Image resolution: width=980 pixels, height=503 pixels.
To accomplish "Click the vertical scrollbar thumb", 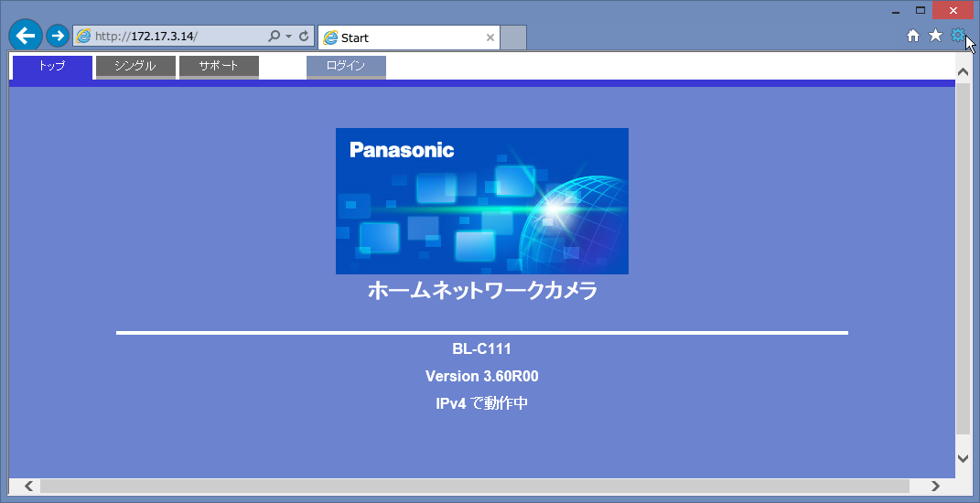I will (964, 258).
